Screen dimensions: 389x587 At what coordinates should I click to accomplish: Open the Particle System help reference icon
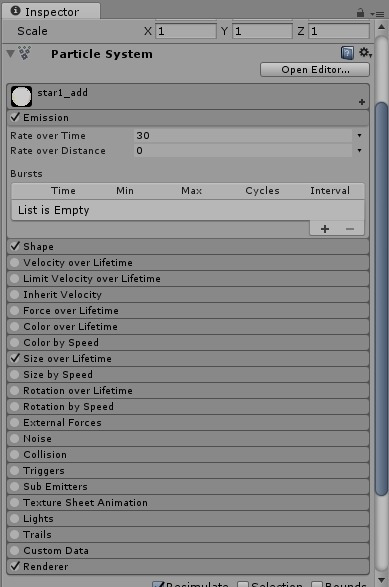347,53
